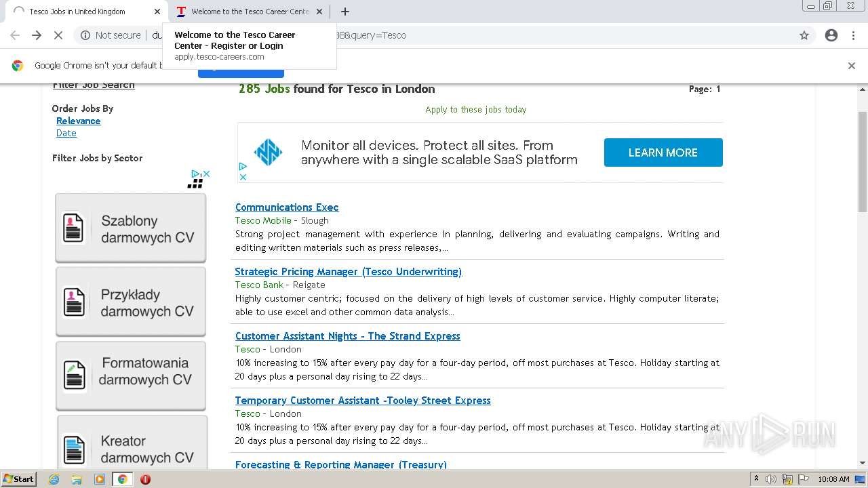
Task: Go back to previous page
Action: pos(15,35)
